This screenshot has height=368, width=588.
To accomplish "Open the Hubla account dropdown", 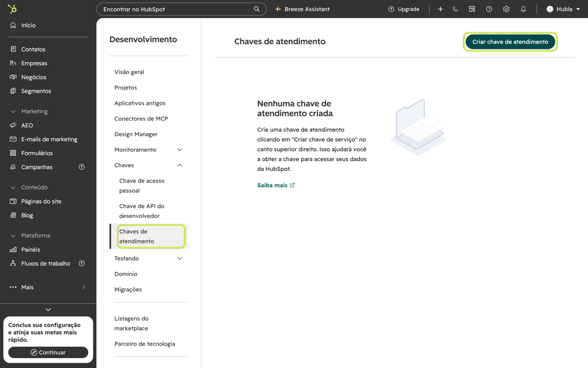I will tap(563, 9).
